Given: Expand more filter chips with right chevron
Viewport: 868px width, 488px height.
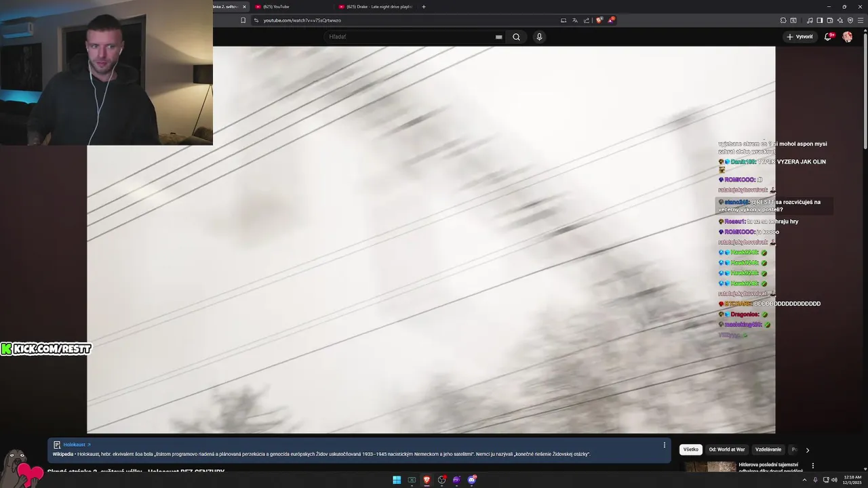Looking at the screenshot, I should 808,449.
